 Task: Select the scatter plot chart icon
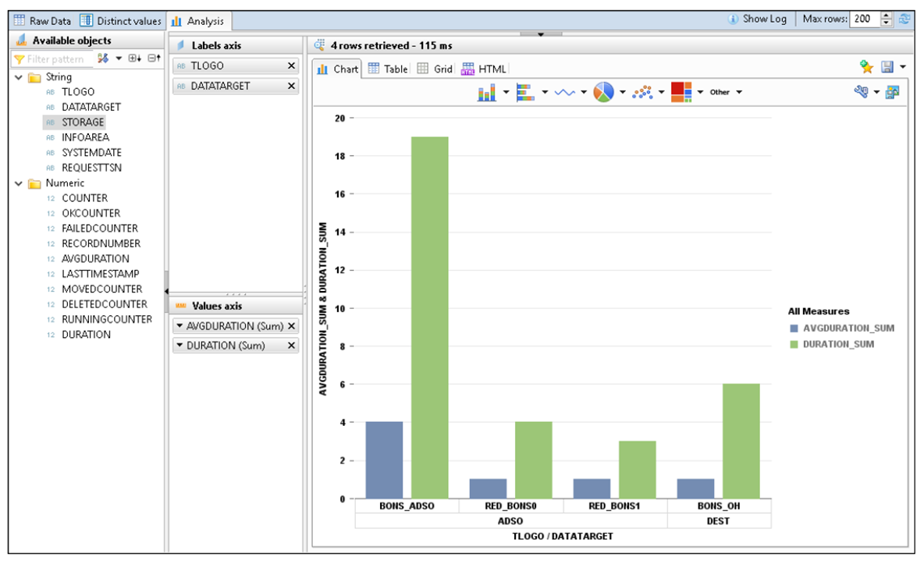641,91
